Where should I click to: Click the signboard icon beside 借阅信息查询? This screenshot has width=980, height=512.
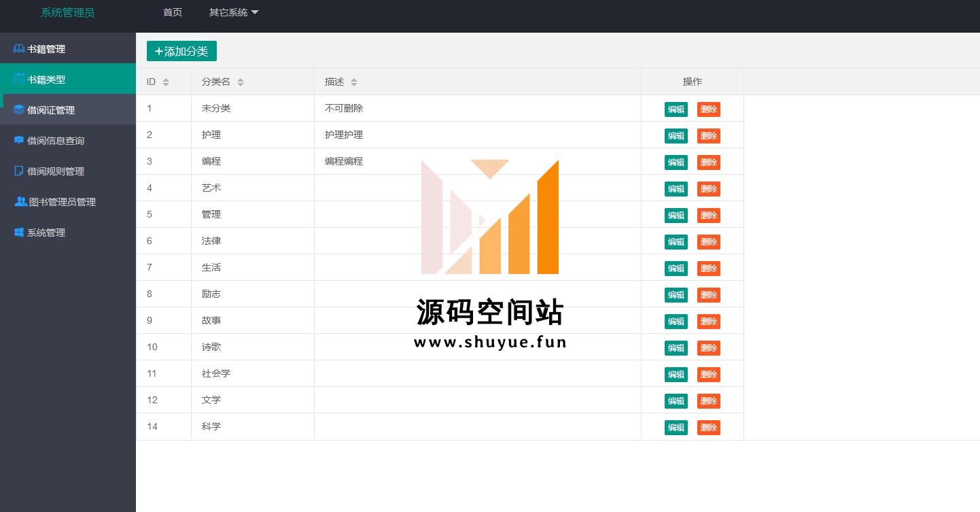19,141
